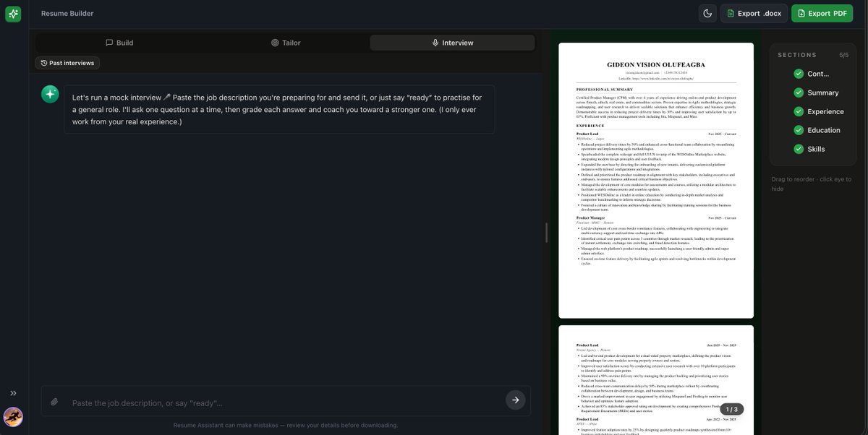This screenshot has height=435, width=868.
Task: Click the paperclip attach icon
Action: [x=54, y=402]
